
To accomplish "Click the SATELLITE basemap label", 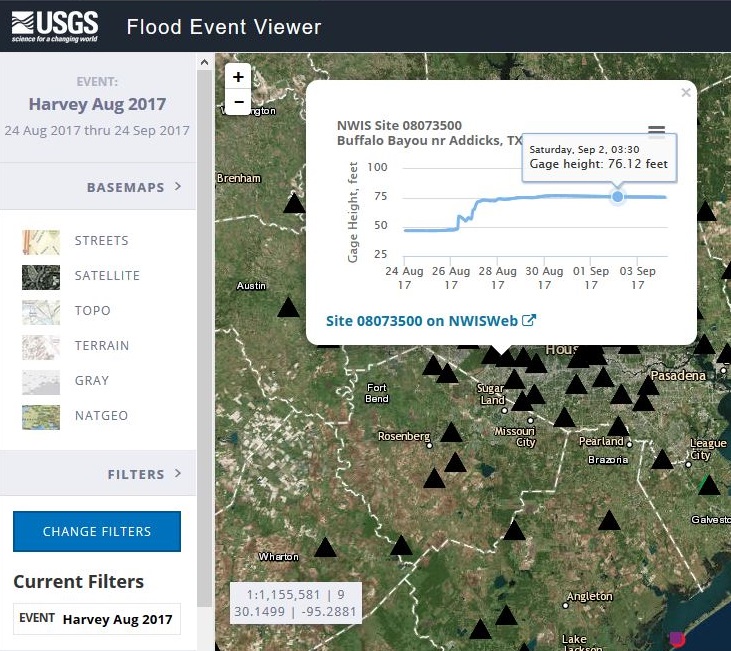I will click(x=107, y=276).
